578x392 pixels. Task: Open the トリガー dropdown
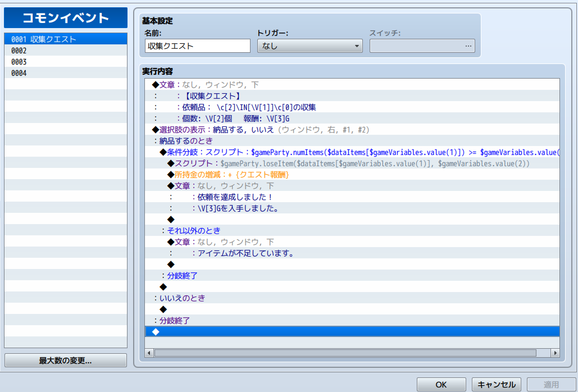pos(310,46)
